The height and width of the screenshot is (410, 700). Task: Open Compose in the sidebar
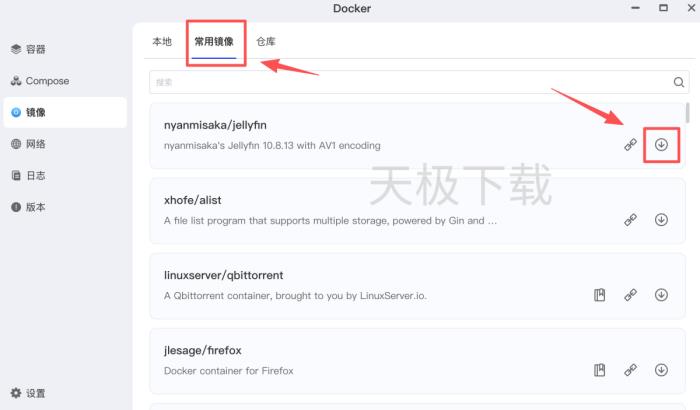pos(40,81)
